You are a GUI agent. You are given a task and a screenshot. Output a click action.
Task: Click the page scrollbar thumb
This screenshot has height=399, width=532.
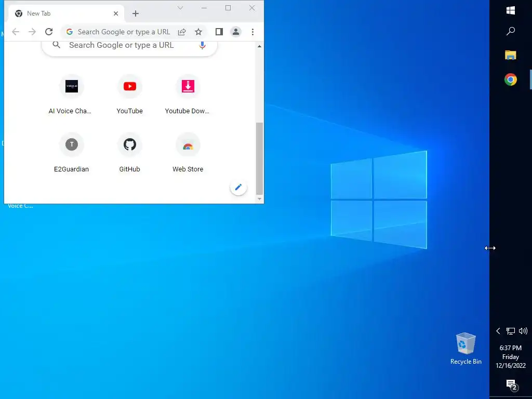(x=260, y=158)
